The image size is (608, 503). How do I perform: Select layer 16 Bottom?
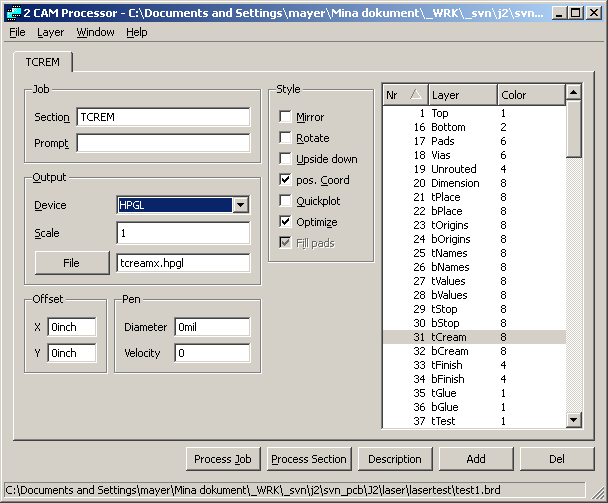click(x=475, y=127)
